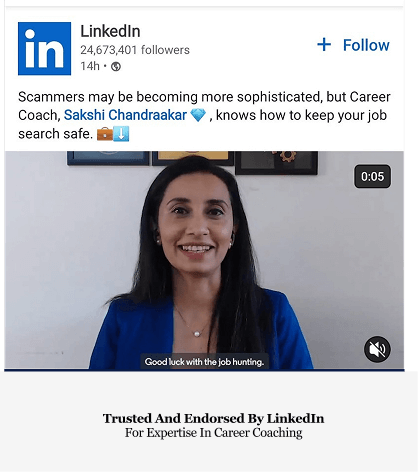The height and width of the screenshot is (472, 418).
Task: Click the plus icon beside Follow
Action: tap(324, 45)
